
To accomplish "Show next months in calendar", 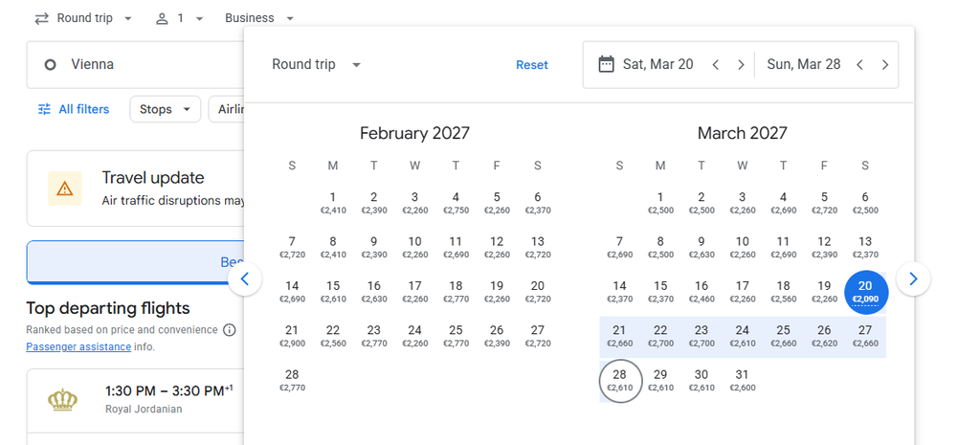I will pyautogui.click(x=913, y=278).
